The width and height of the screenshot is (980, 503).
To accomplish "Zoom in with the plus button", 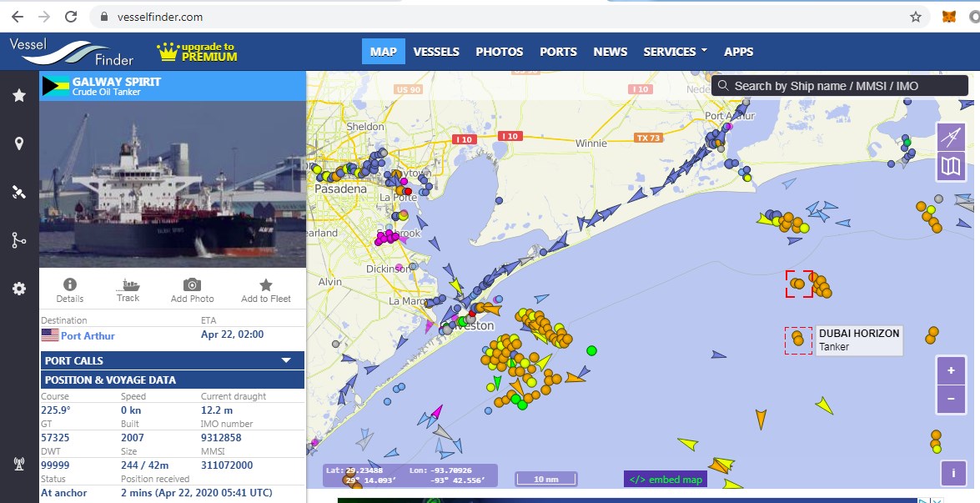I will pyautogui.click(x=951, y=370).
